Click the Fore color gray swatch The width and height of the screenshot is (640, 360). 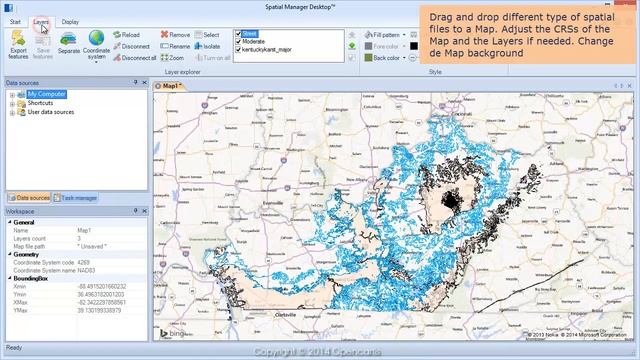coord(369,47)
